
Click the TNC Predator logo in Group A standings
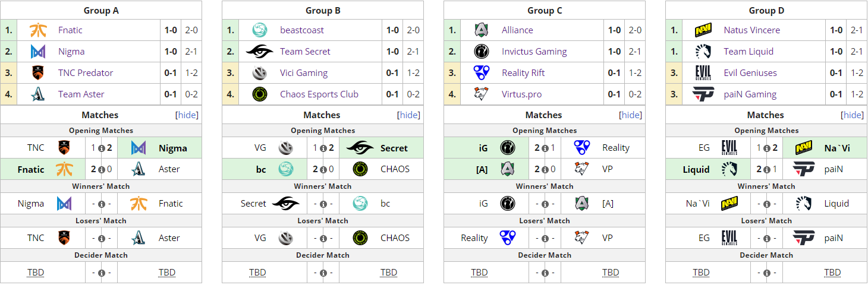tap(38, 73)
